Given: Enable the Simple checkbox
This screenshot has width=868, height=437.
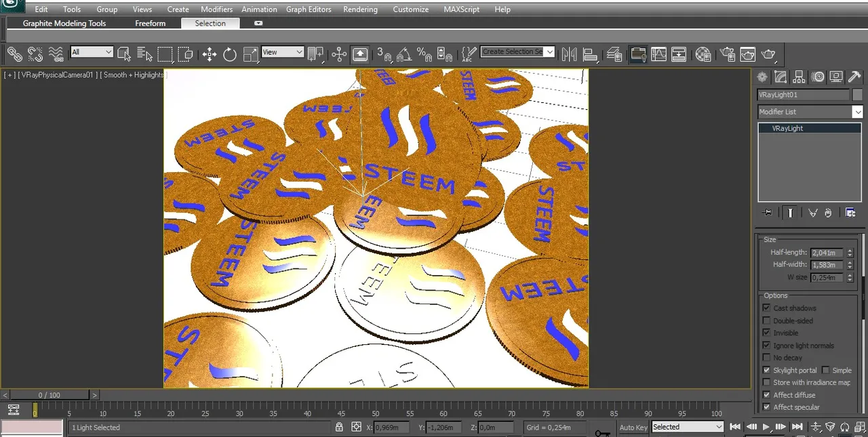Looking at the screenshot, I should click(826, 370).
